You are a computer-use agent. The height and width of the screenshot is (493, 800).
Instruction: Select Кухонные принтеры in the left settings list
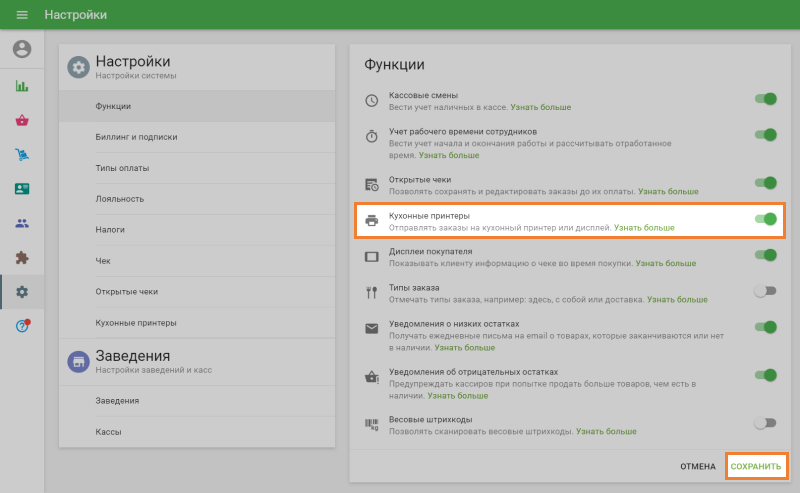point(136,323)
